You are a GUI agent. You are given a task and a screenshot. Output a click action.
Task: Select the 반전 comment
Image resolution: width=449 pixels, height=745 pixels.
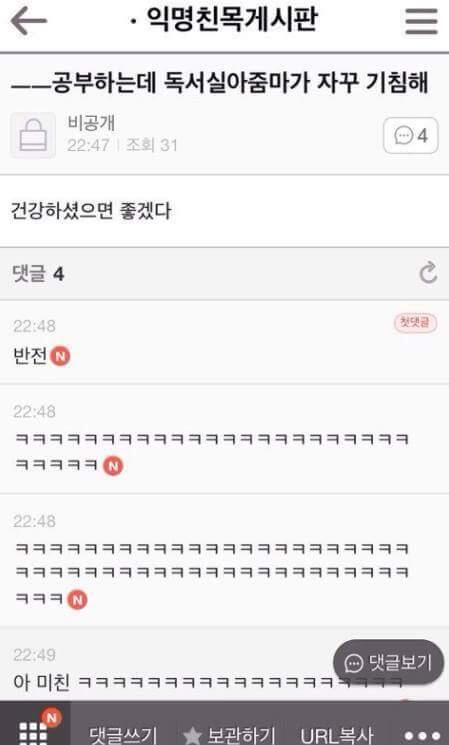click(30, 355)
